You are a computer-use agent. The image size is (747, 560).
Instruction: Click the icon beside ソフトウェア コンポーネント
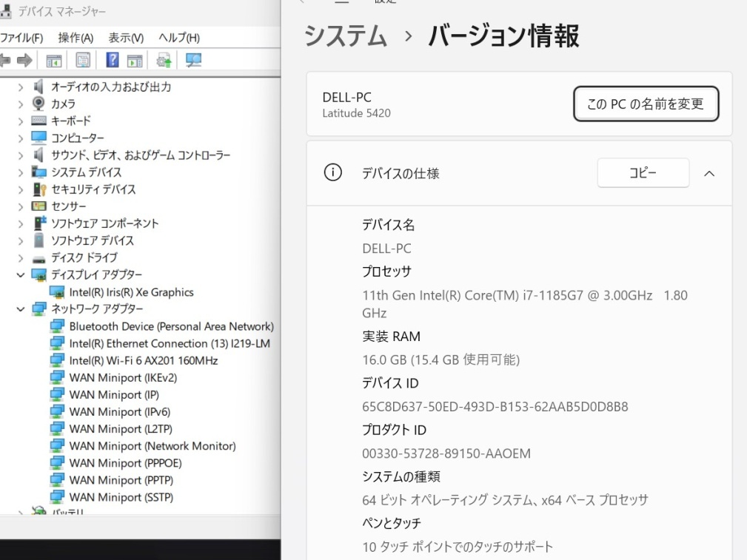tap(40, 223)
